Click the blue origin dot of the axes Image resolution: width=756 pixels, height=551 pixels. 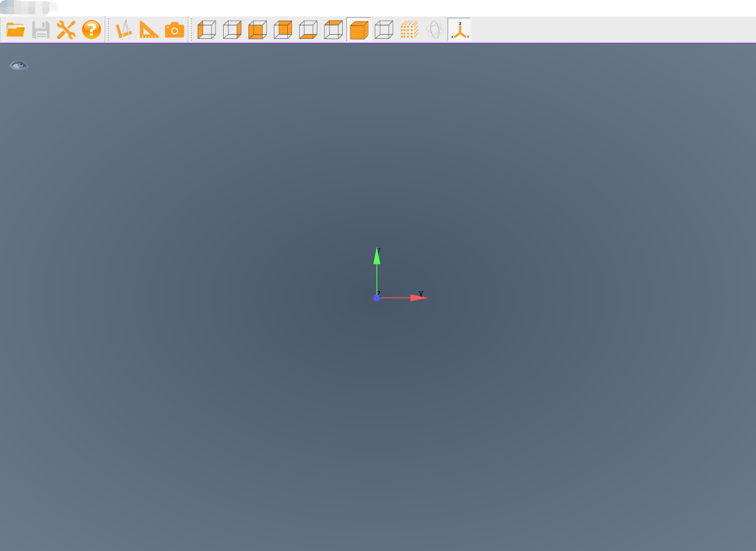[377, 298]
